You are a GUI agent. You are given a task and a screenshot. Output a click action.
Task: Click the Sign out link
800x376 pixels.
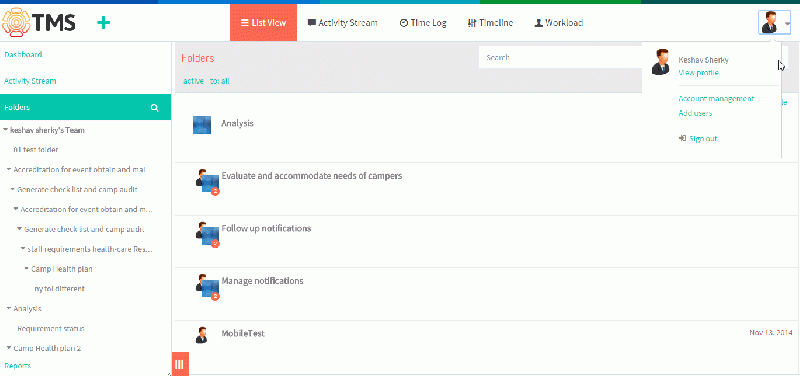tap(698, 138)
